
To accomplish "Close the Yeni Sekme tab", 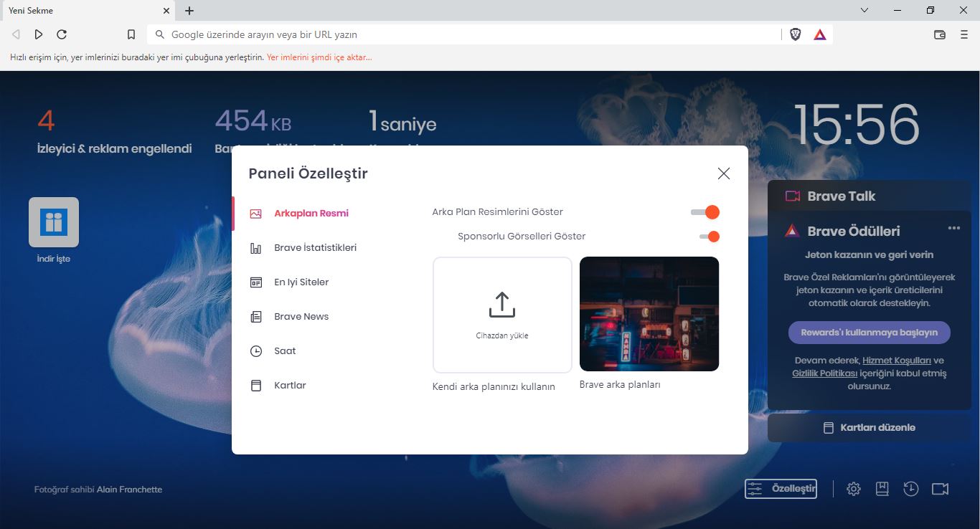I will (x=166, y=11).
